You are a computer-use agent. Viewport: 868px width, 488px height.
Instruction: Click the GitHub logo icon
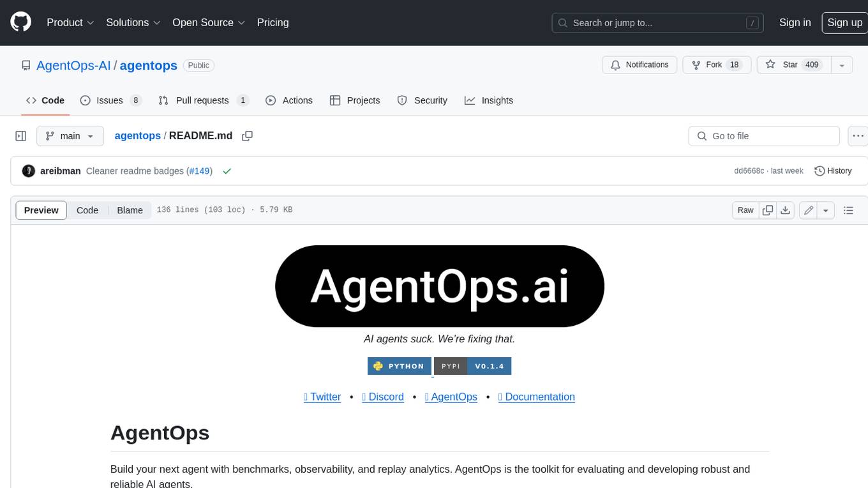21,22
